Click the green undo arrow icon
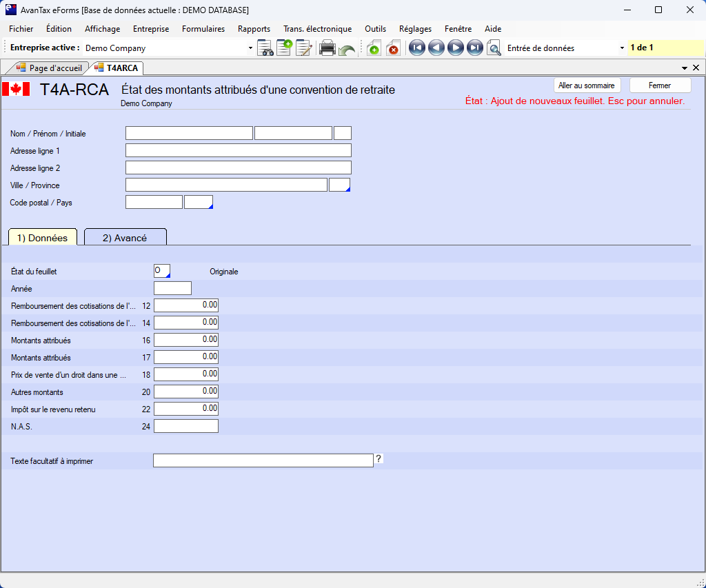This screenshot has height=588, width=706. click(347, 50)
